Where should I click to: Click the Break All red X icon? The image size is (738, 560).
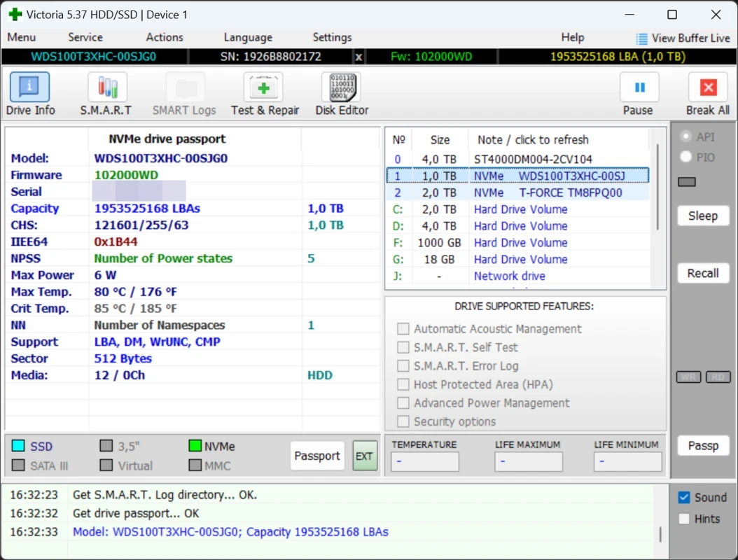[708, 88]
